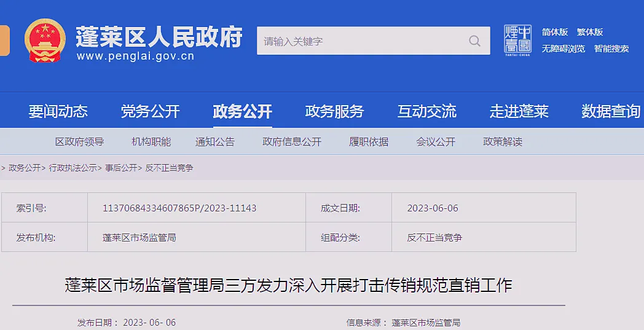The width and height of the screenshot is (644, 330).
Task: Click the national emblem logo
Action: pos(45,41)
